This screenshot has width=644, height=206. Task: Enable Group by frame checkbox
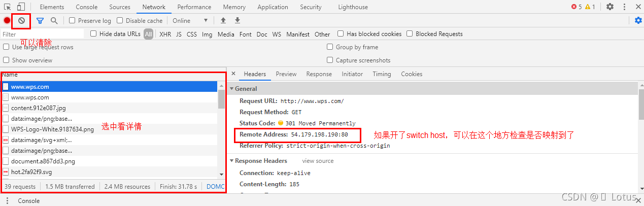point(330,47)
